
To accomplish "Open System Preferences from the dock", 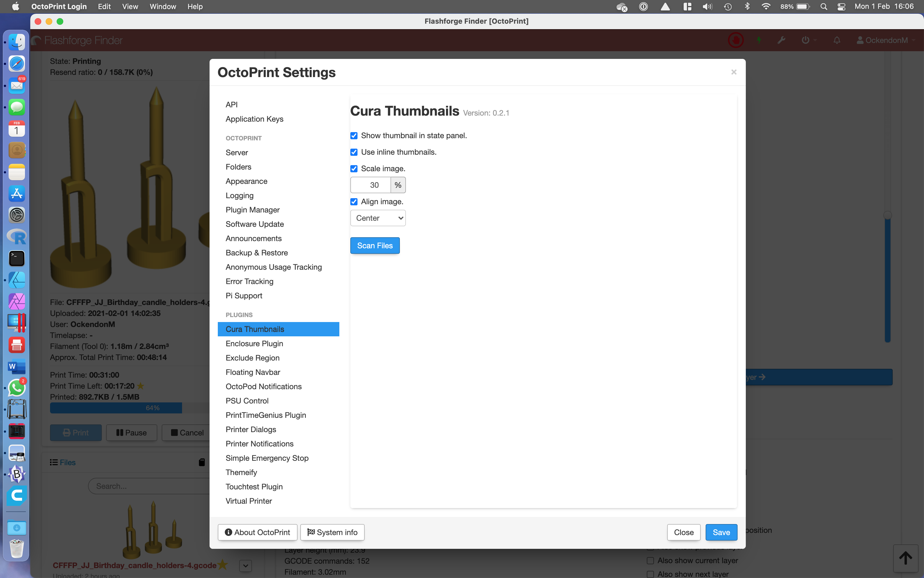I will [17, 215].
